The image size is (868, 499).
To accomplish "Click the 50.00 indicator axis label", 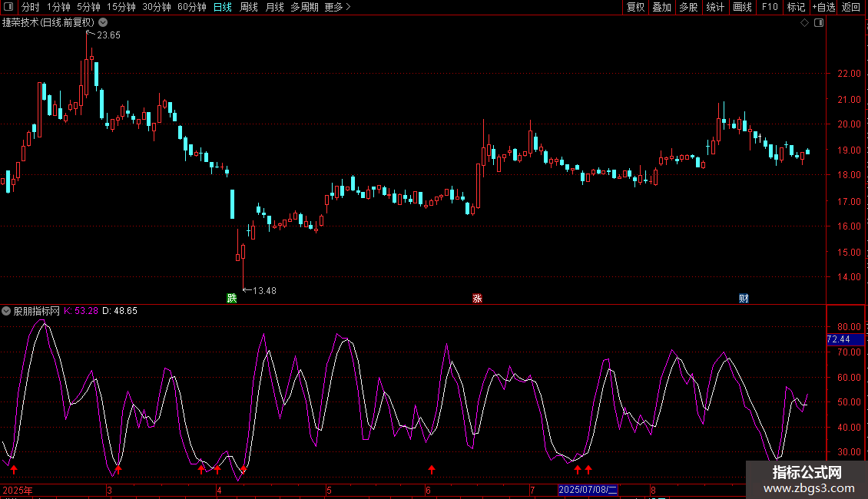I will click(x=849, y=402).
